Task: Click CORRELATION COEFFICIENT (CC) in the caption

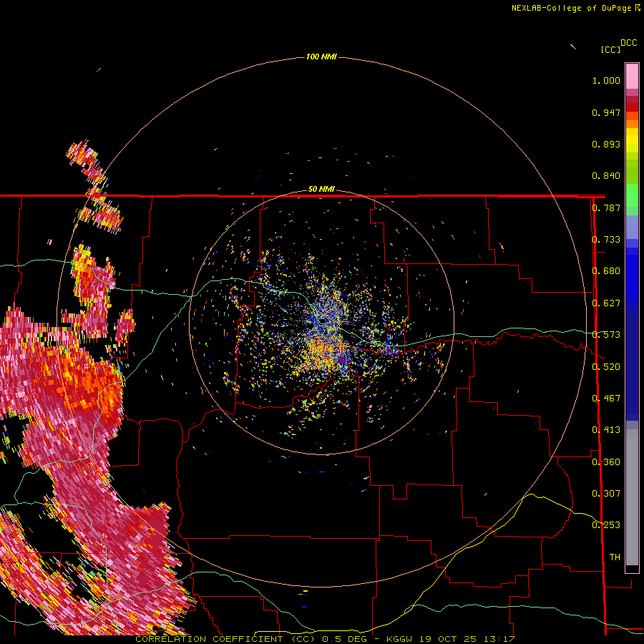Action: (x=225, y=639)
